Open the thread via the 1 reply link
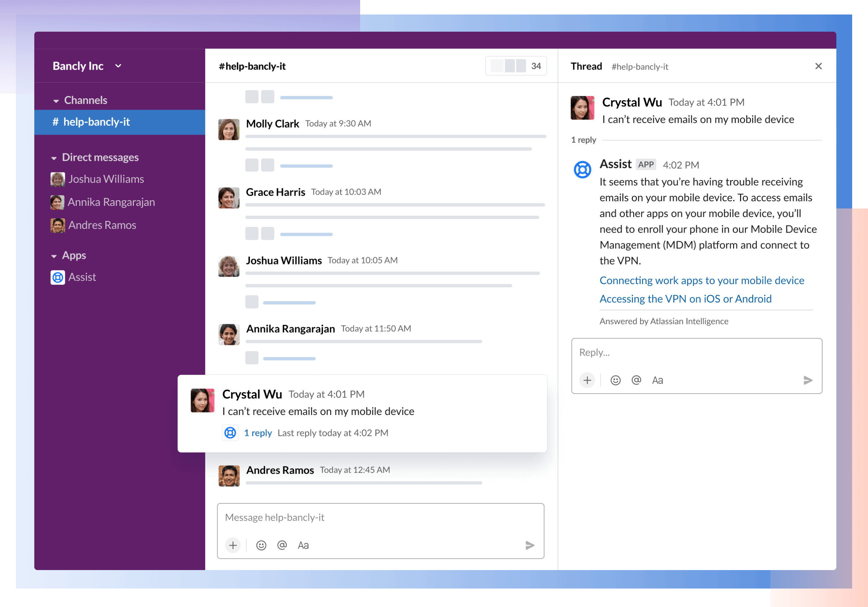The image size is (868, 607). 258,433
